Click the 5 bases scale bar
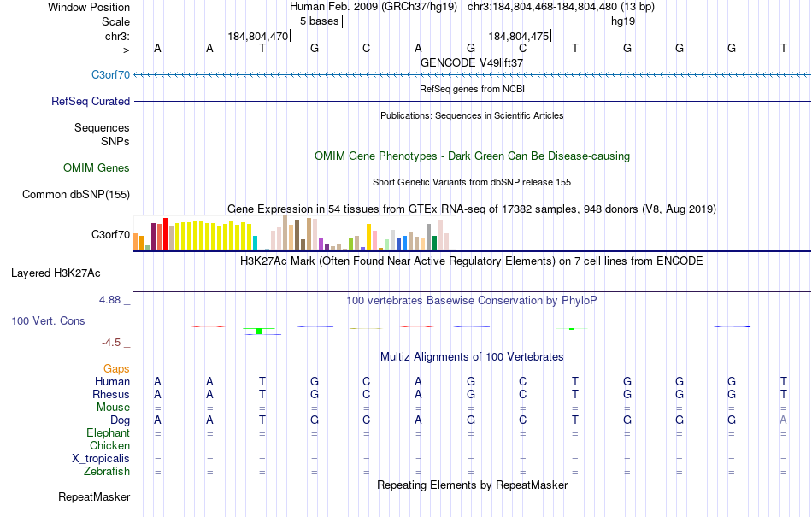This screenshot has width=812, height=517. point(473,21)
